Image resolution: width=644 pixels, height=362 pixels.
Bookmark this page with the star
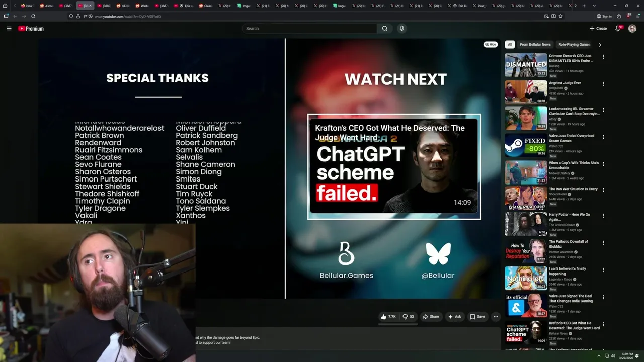click(560, 16)
